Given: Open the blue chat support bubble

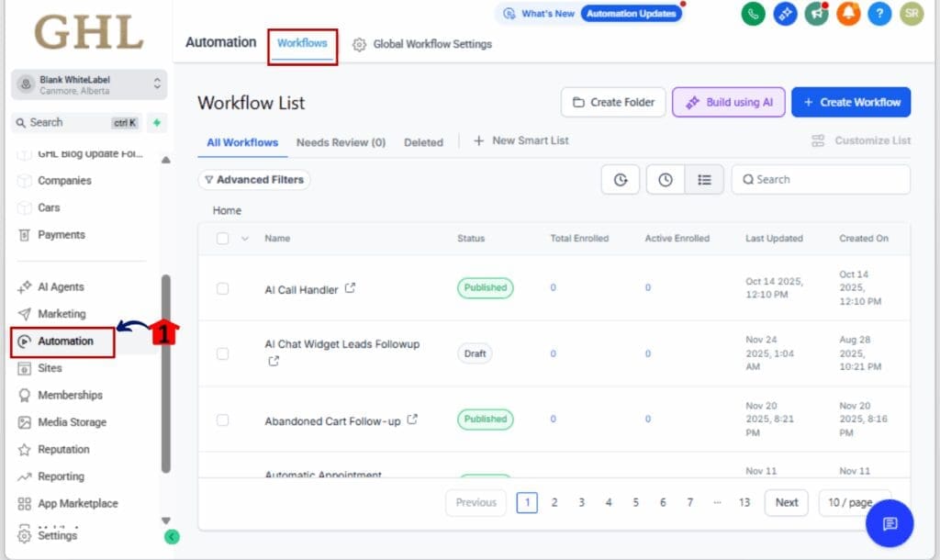Looking at the screenshot, I should pos(890,523).
